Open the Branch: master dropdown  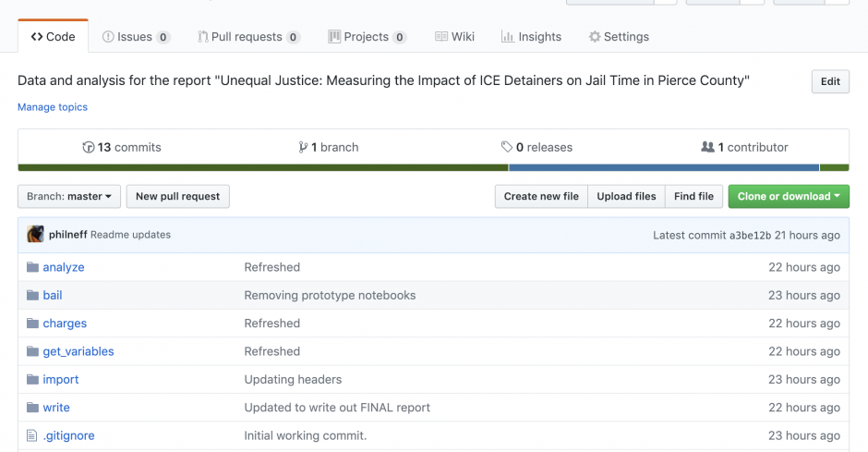69,197
